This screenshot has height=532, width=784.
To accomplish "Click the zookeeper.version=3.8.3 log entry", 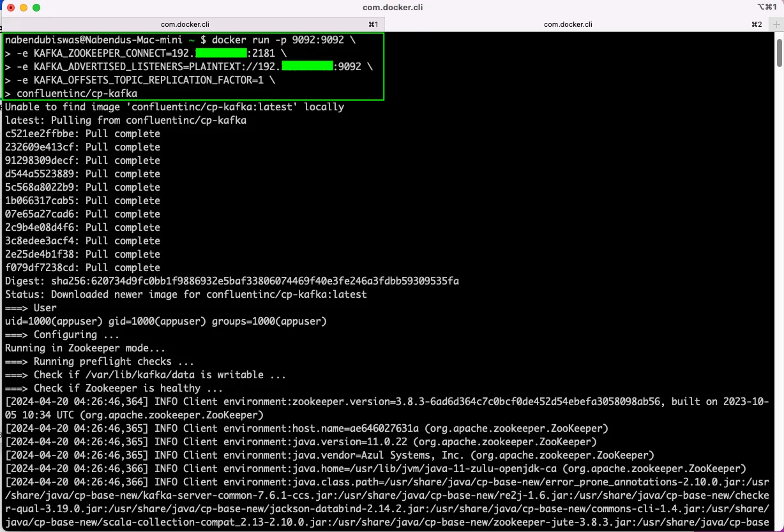I will click(x=387, y=408).
